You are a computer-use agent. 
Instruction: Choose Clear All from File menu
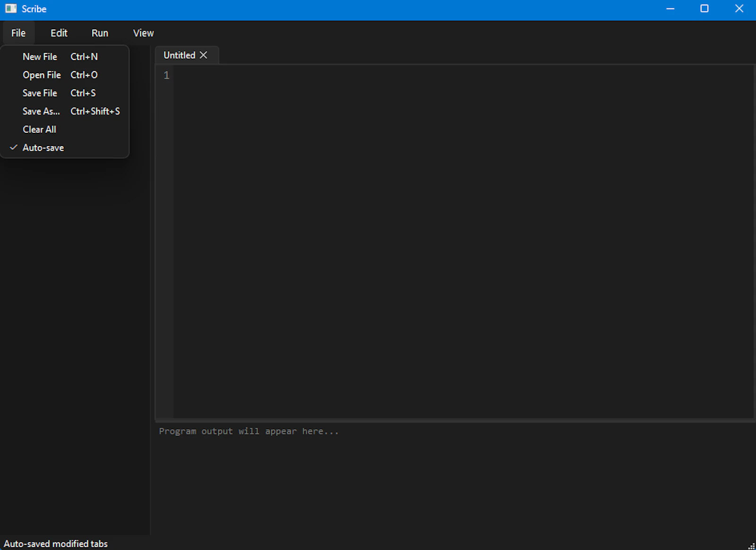pyautogui.click(x=65, y=129)
